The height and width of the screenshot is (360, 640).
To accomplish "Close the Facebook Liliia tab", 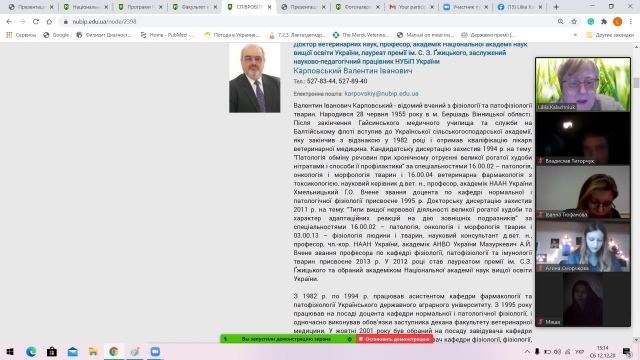I will coord(540,7).
